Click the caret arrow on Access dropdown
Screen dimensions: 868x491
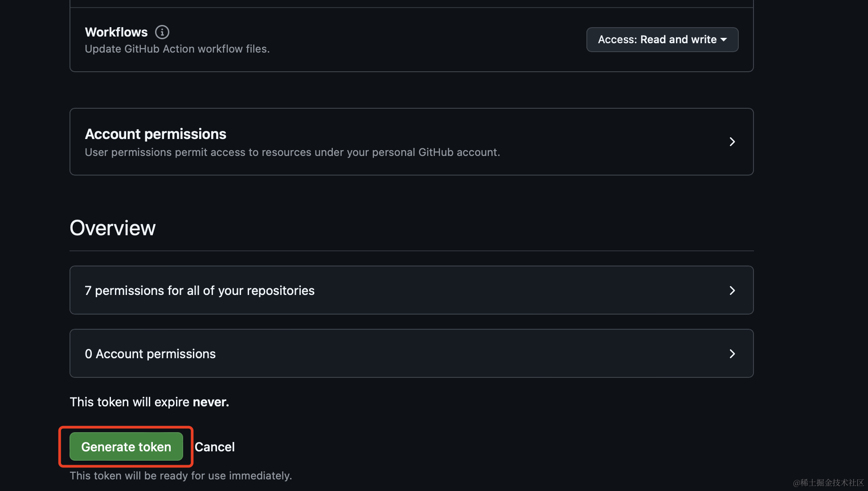724,40
